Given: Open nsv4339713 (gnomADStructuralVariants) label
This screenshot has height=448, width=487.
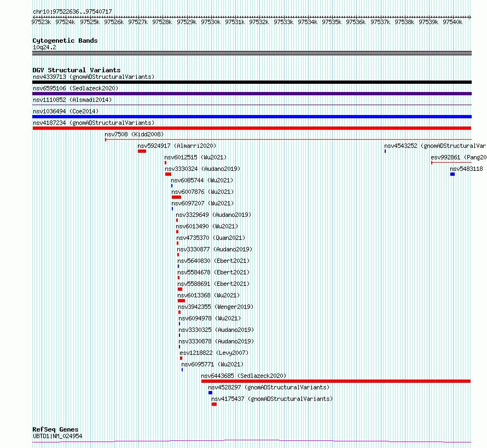Looking at the screenshot, I should click(x=94, y=77).
